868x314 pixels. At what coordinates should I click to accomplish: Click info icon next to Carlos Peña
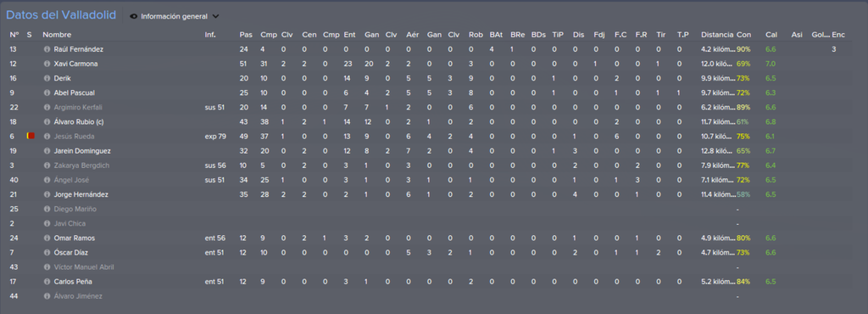(47, 282)
